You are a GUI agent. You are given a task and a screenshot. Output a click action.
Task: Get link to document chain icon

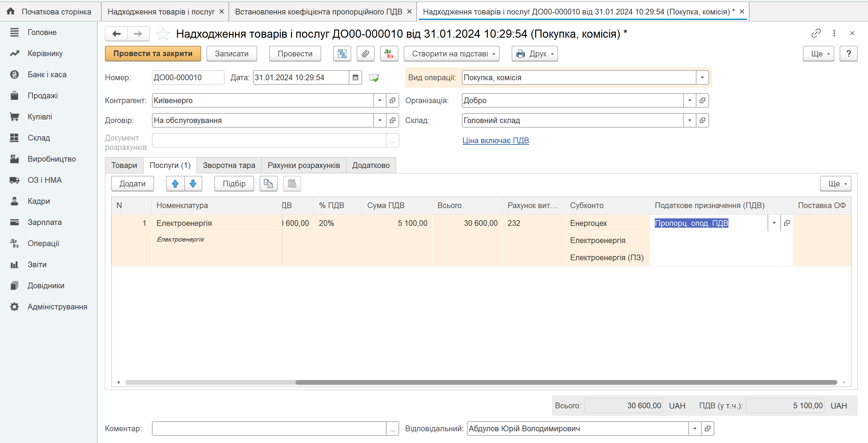pyautogui.click(x=816, y=33)
